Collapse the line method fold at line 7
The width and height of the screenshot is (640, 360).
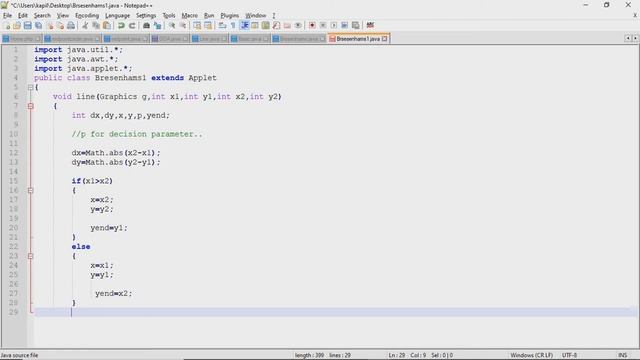tap(31, 106)
